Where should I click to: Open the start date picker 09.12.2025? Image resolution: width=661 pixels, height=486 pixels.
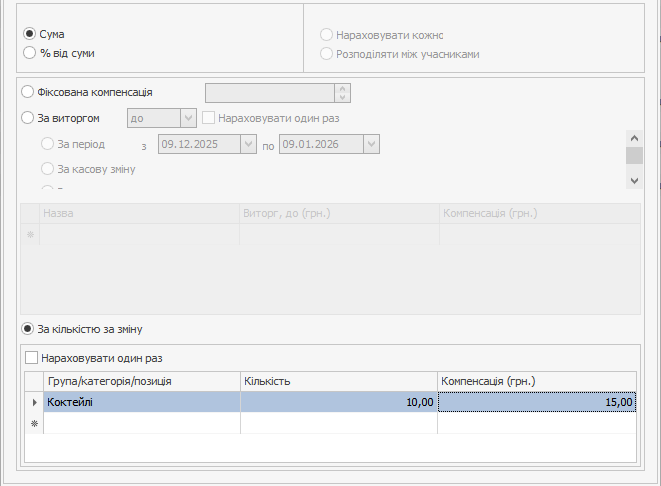pyautogui.click(x=248, y=144)
